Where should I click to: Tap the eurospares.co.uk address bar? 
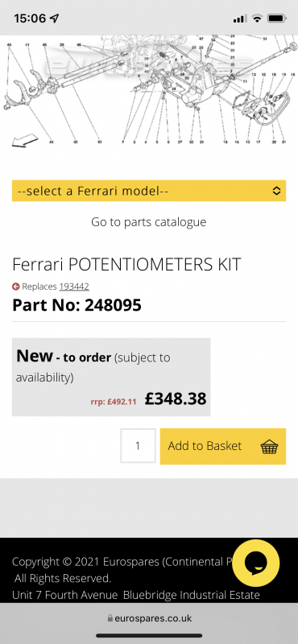(x=149, y=618)
